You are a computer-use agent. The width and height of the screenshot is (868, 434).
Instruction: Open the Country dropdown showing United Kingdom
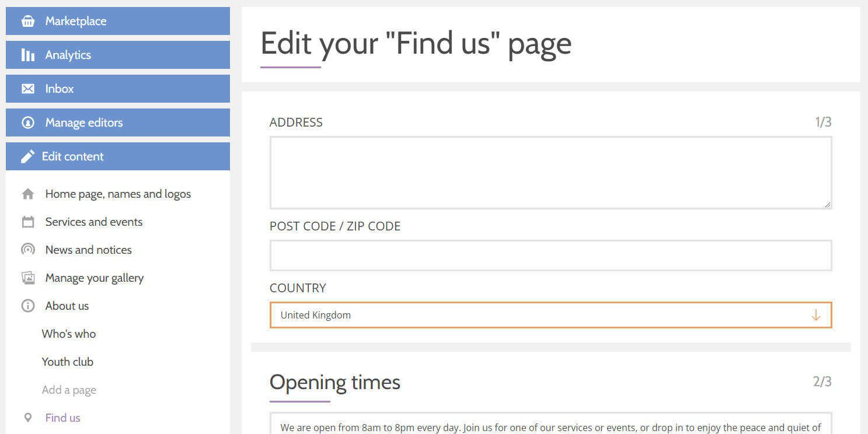coord(550,315)
